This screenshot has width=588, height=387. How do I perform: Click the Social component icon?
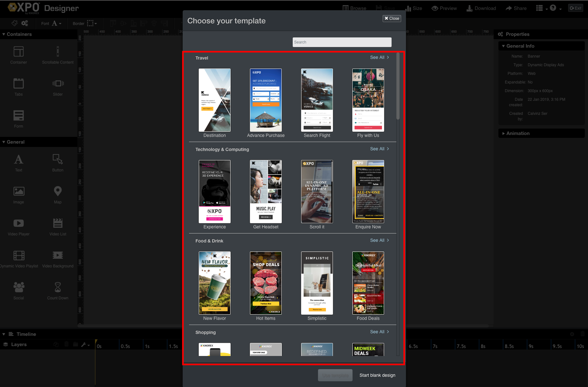[x=19, y=287]
